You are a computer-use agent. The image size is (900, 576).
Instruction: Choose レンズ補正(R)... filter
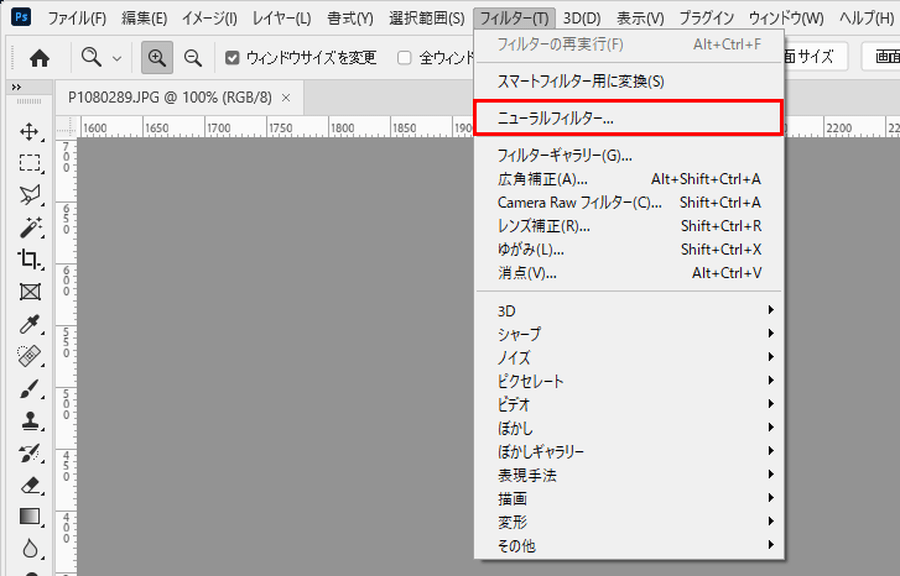[x=629, y=226]
